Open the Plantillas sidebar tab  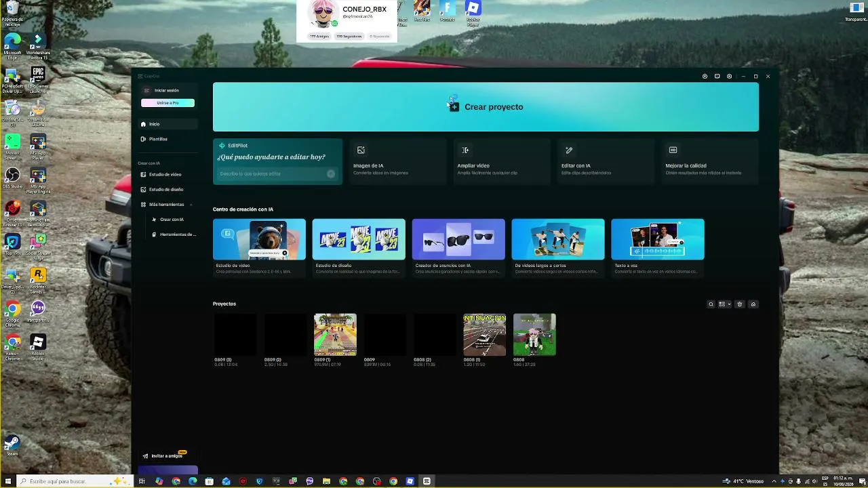click(x=168, y=139)
